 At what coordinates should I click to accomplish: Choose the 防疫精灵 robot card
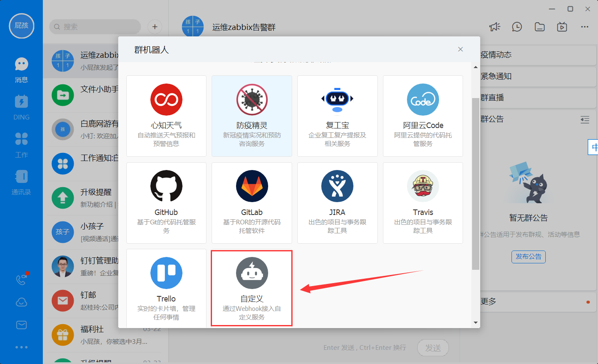252,116
